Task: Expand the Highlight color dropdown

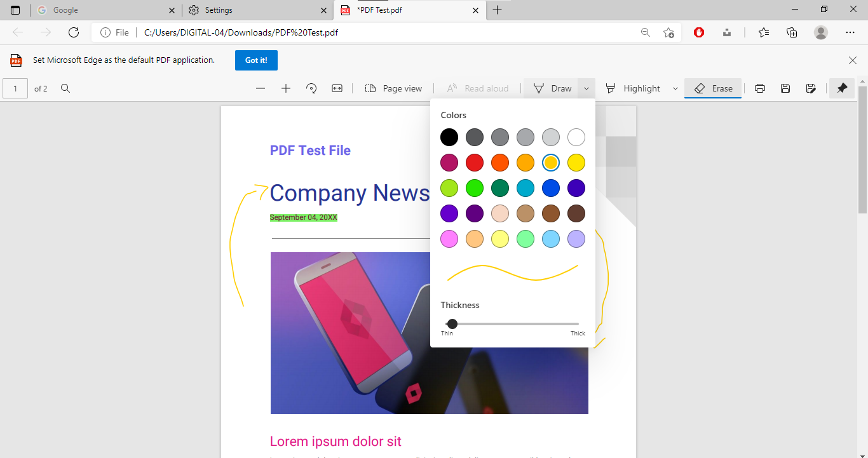Action: coord(675,88)
